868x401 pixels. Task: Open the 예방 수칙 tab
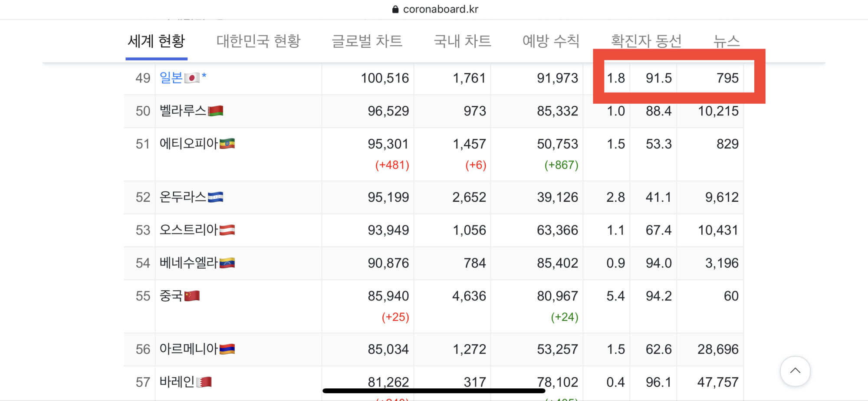coord(551,41)
